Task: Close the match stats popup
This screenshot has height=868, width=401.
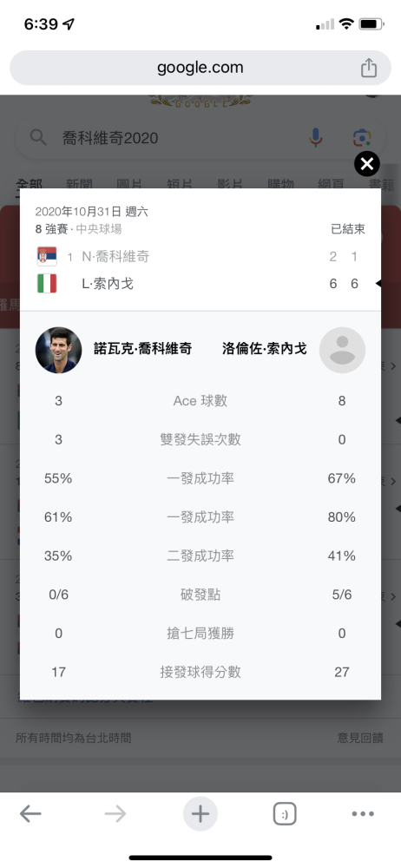Action: click(366, 164)
